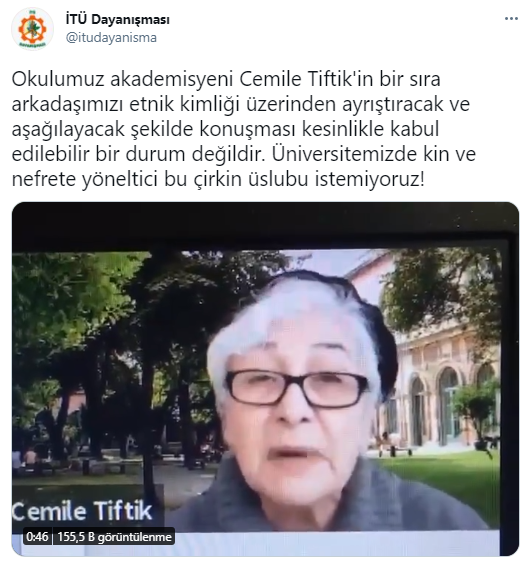Play the embedded video of the tweet
527x567 pixels.
pyautogui.click(x=265, y=379)
